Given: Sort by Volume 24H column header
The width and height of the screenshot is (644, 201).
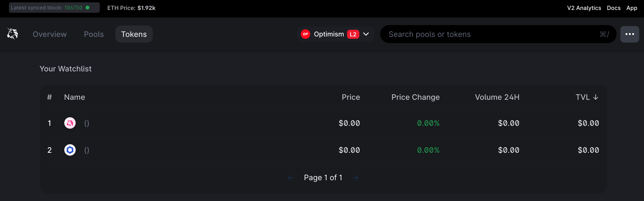Looking at the screenshot, I should [497, 97].
